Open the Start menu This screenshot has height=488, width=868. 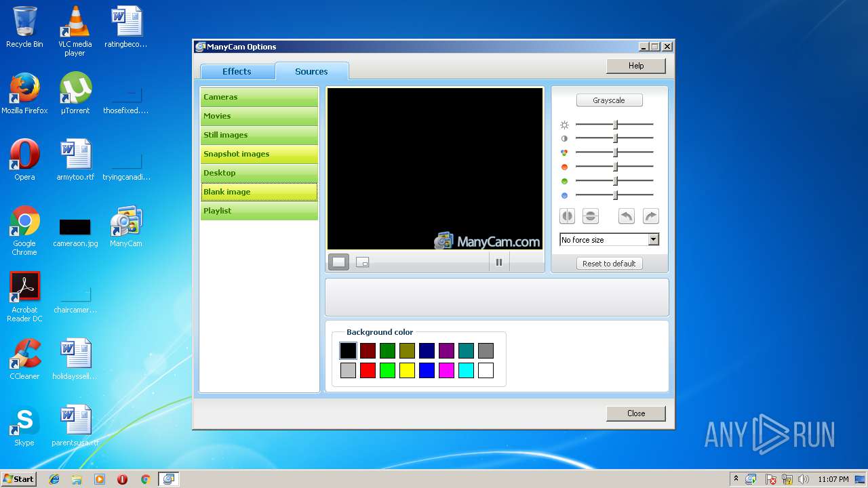[19, 479]
